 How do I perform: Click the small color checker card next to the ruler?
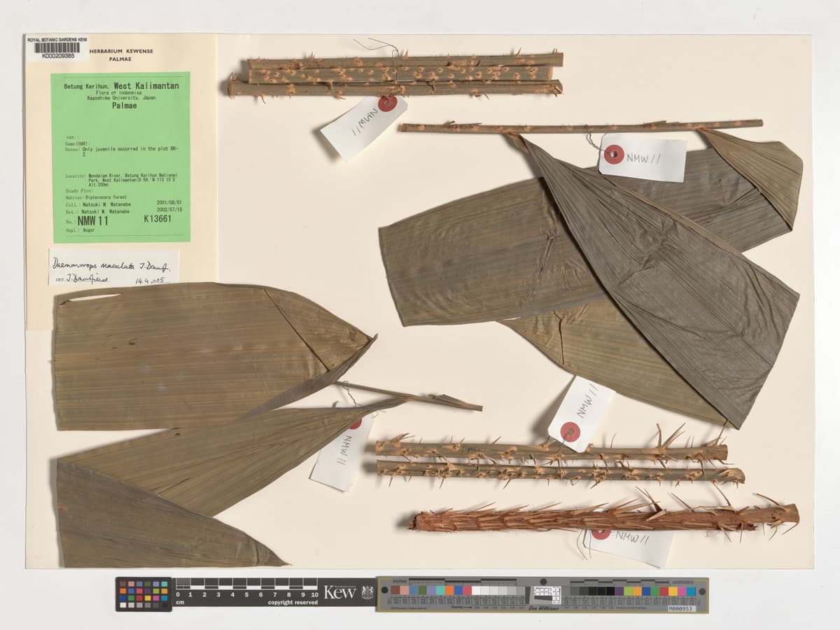click(143, 594)
